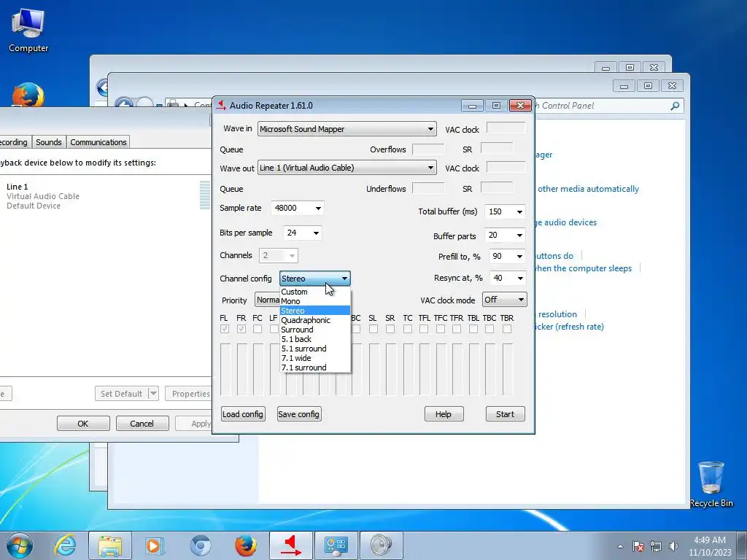The image size is (747, 560).
Task: Toggle the FL channel checkbox
Action: click(225, 329)
